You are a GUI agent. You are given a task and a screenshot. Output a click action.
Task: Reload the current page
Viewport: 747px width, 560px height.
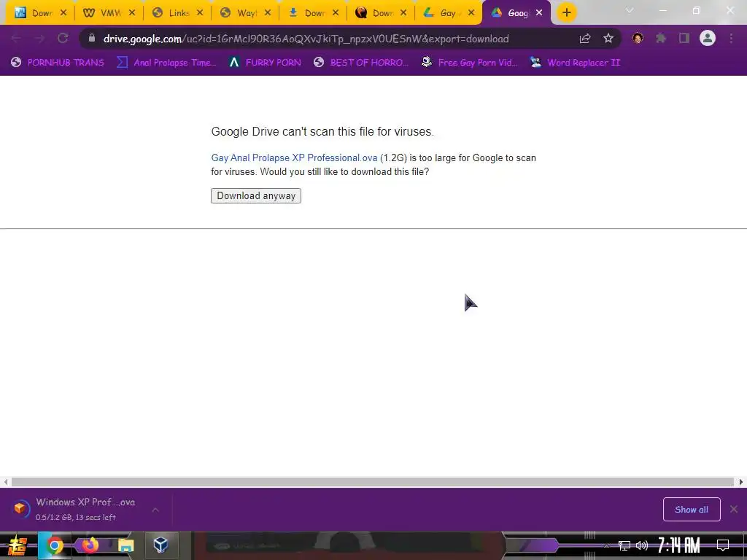pos(63,39)
